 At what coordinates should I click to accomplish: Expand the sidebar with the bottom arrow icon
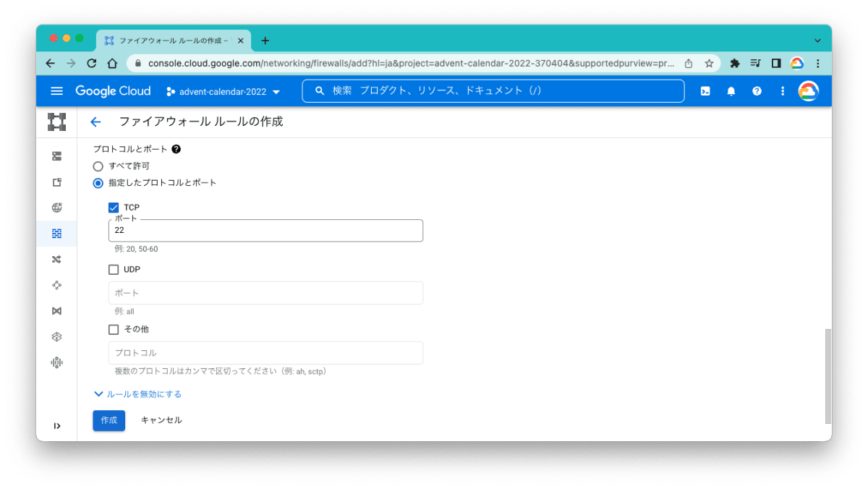(x=56, y=426)
